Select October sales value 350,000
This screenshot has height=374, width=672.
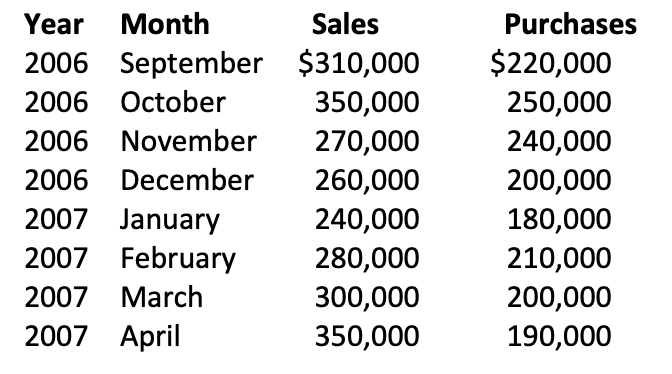367,102
